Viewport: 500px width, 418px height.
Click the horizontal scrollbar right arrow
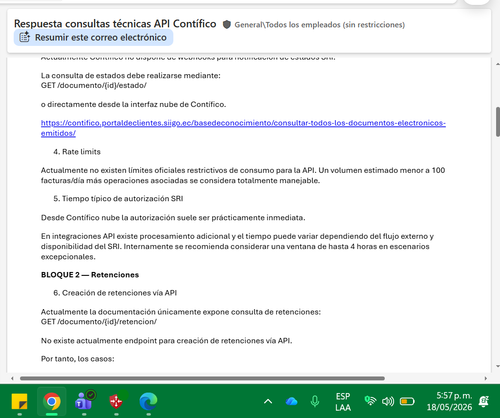(x=486, y=378)
